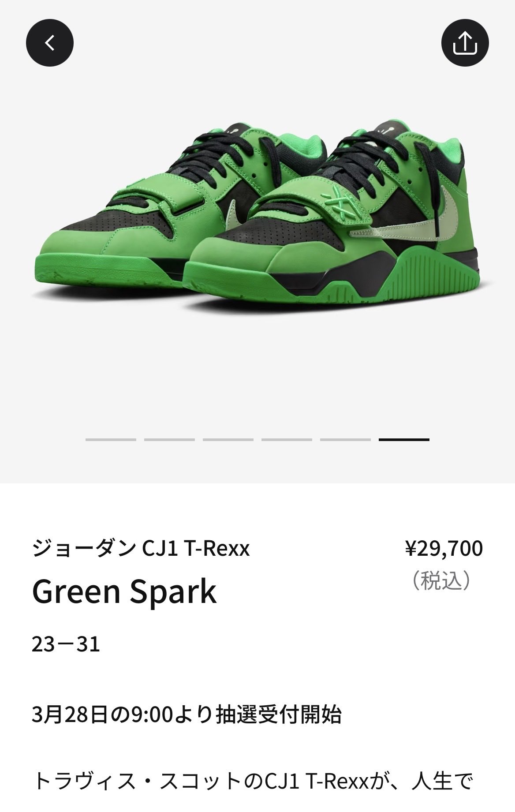Image resolution: width=515 pixels, height=812 pixels.
Task: Jump to first carousel image indicator
Action: click(x=111, y=439)
